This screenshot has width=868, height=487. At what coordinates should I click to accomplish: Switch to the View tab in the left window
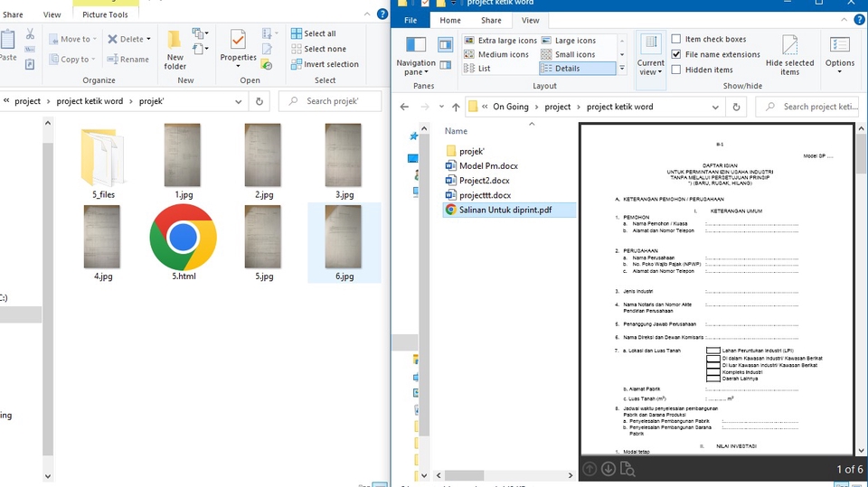[x=52, y=14]
